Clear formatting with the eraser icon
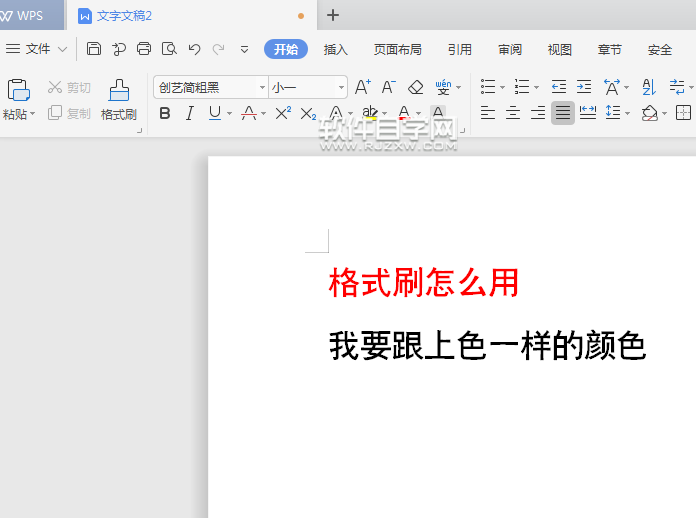The image size is (696, 518). tap(415, 87)
